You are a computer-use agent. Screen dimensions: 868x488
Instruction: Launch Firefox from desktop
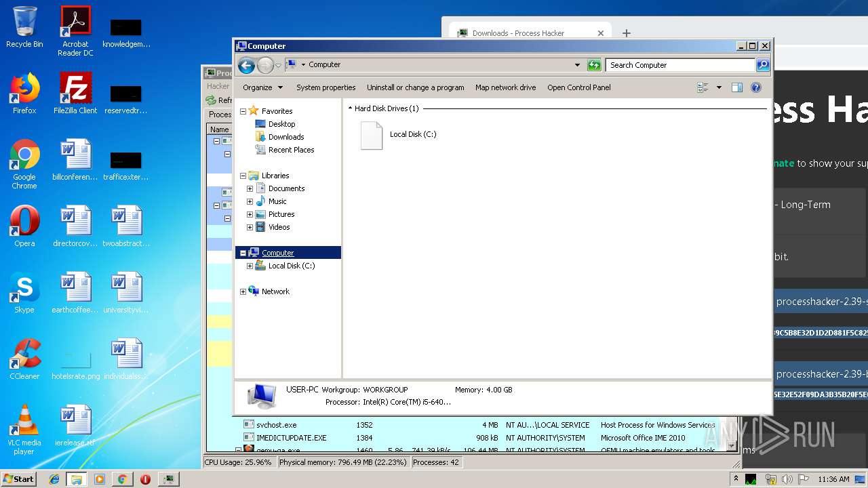24,94
